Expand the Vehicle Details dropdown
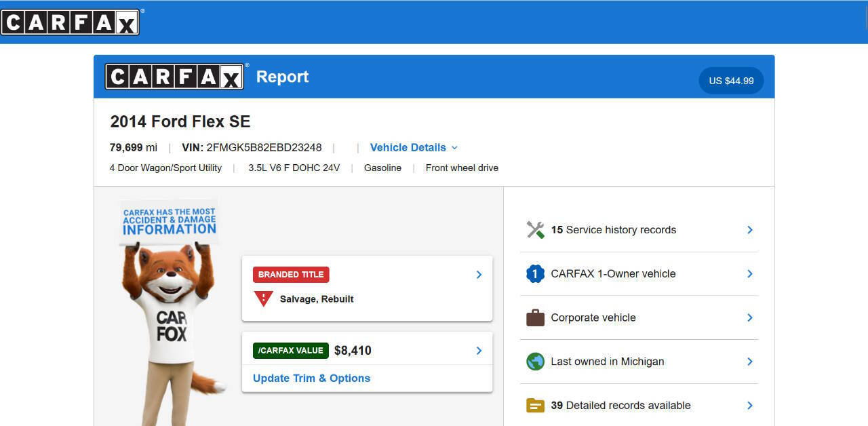Viewport: 868px width, 426px height. [x=413, y=147]
